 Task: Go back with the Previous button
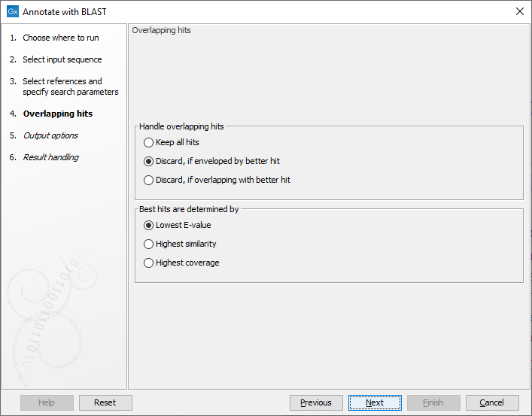point(316,402)
